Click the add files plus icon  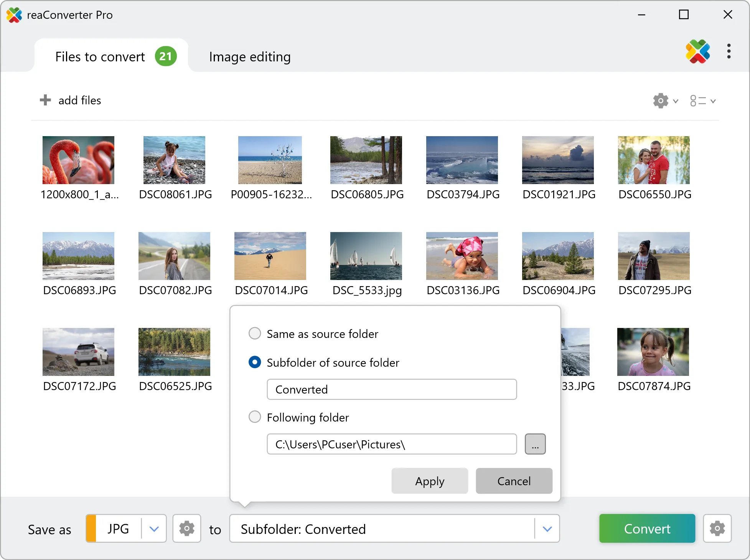tap(45, 100)
